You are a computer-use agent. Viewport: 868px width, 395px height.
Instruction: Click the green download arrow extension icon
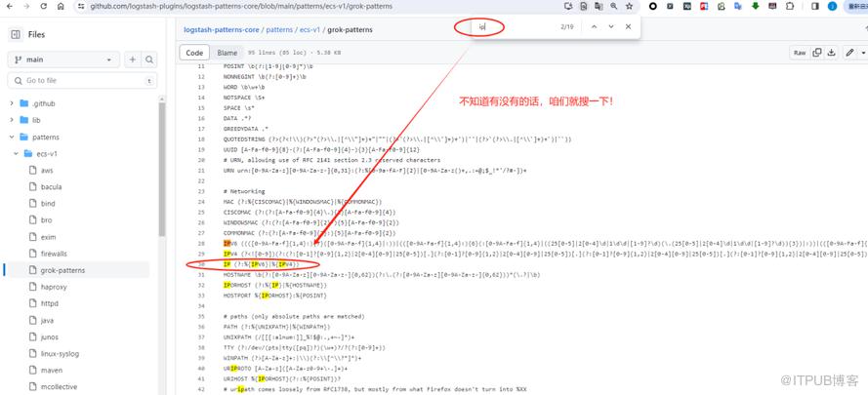coord(755,6)
